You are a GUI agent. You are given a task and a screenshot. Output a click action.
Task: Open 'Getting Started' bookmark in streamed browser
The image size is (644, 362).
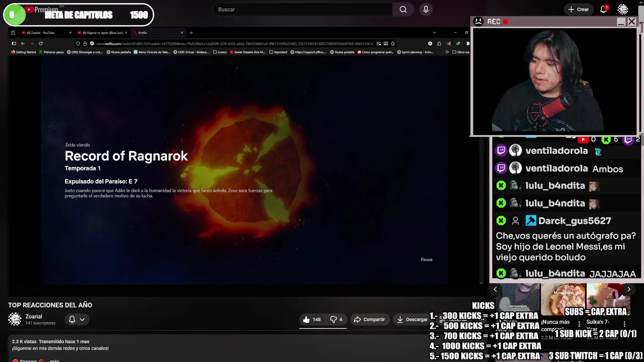point(24,52)
